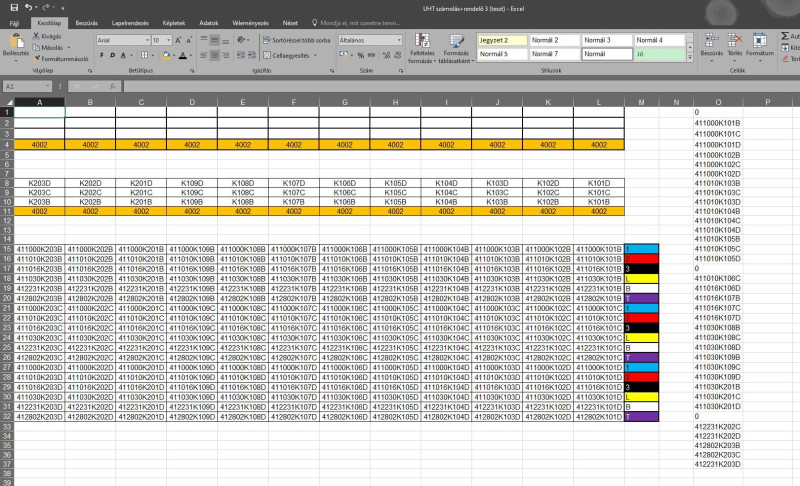Decrease indent in the alignment group
Image resolution: width=800 pixels, height=486 pixels.
pyautogui.click(x=241, y=55)
